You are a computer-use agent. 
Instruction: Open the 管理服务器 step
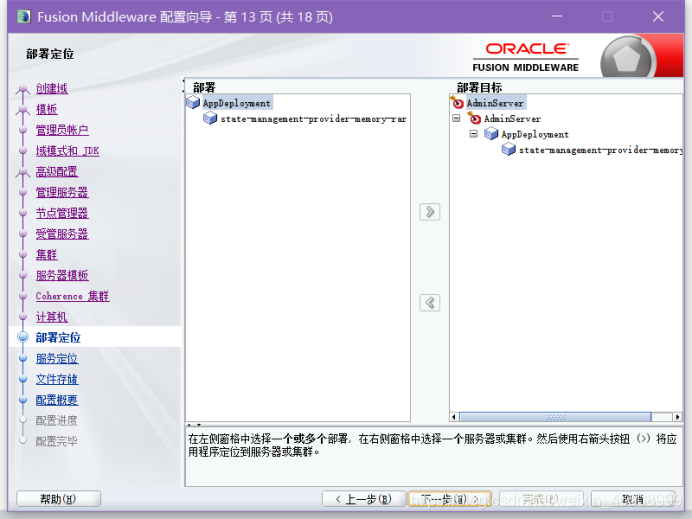[62, 192]
